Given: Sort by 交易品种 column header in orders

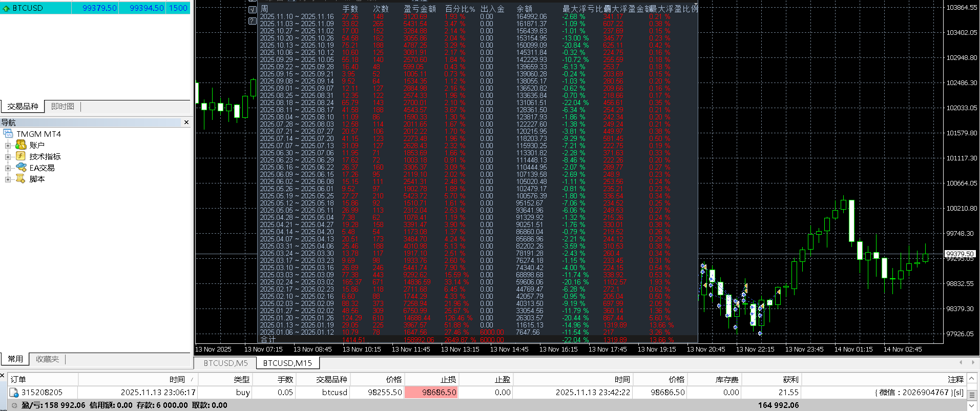Looking at the screenshot, I should click(323, 379).
